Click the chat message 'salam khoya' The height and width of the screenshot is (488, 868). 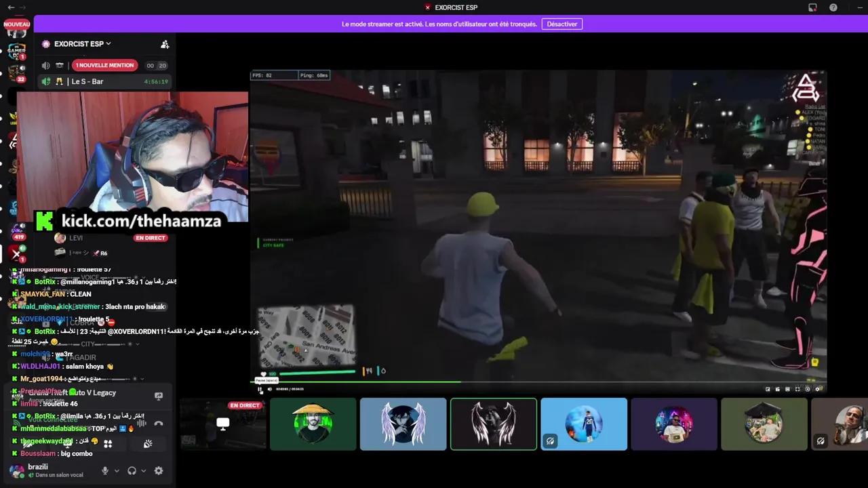85,366
